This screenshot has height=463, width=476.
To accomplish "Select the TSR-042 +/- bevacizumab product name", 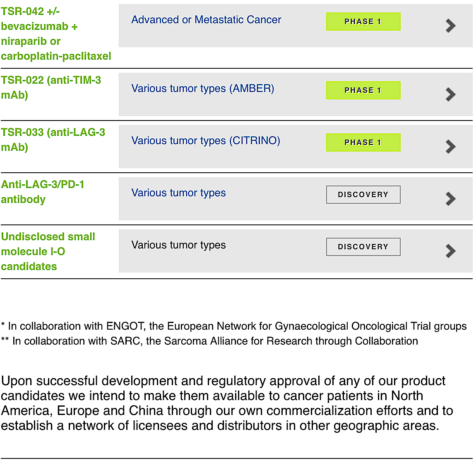I will tap(56, 34).
